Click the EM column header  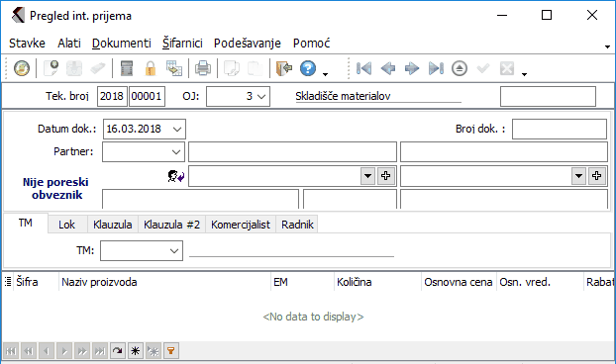(x=302, y=282)
